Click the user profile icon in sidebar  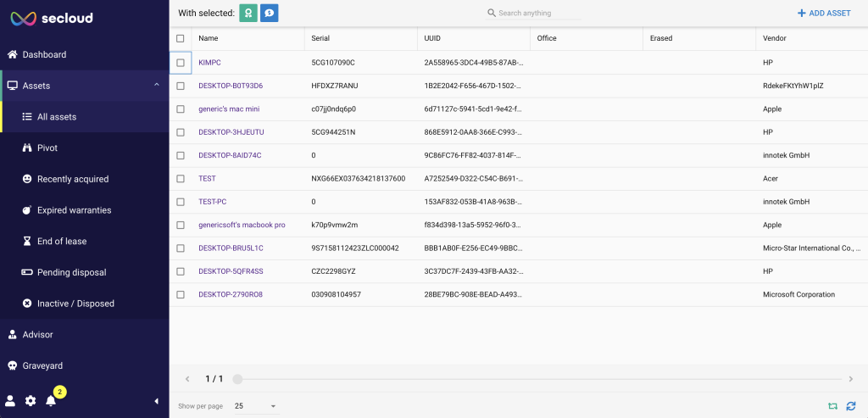[10, 401]
